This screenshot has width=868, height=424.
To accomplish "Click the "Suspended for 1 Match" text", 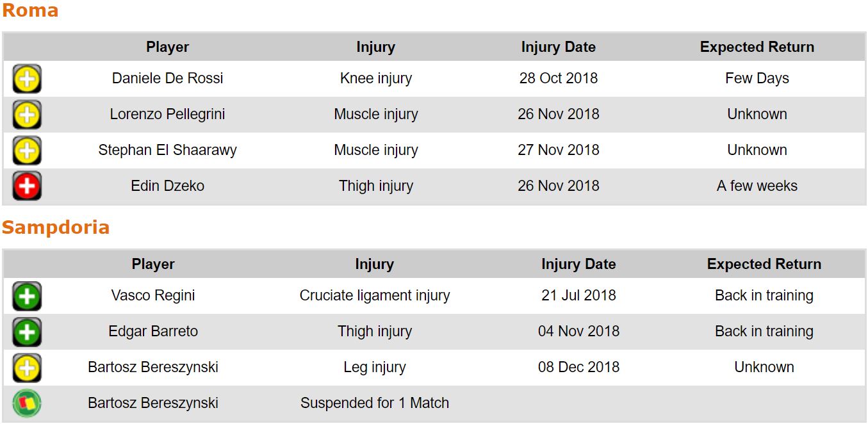I will click(375, 403).
